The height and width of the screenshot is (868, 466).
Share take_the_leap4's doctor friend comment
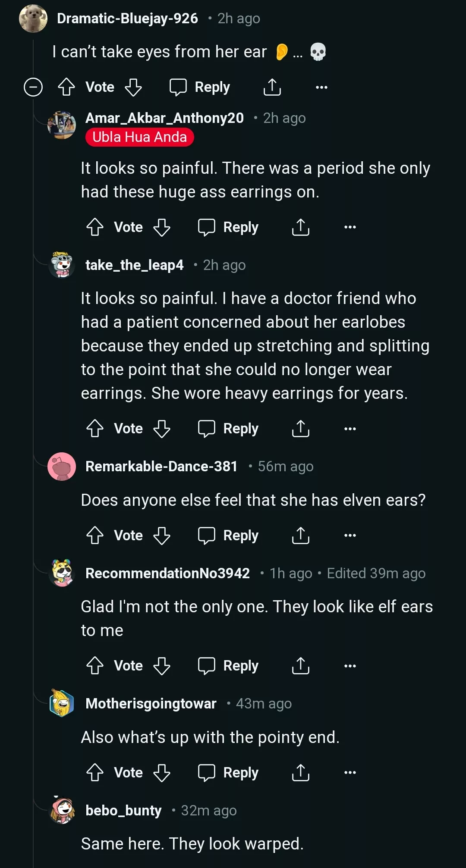(x=301, y=429)
